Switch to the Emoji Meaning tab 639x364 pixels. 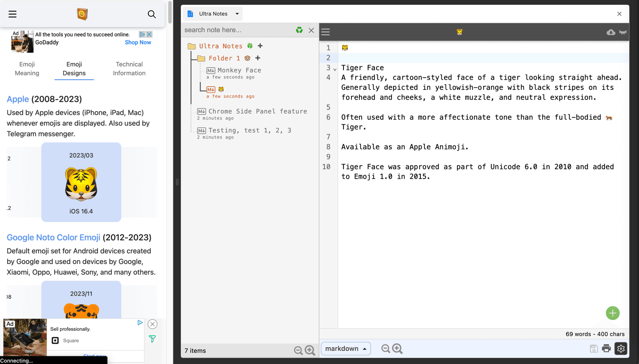coord(27,69)
